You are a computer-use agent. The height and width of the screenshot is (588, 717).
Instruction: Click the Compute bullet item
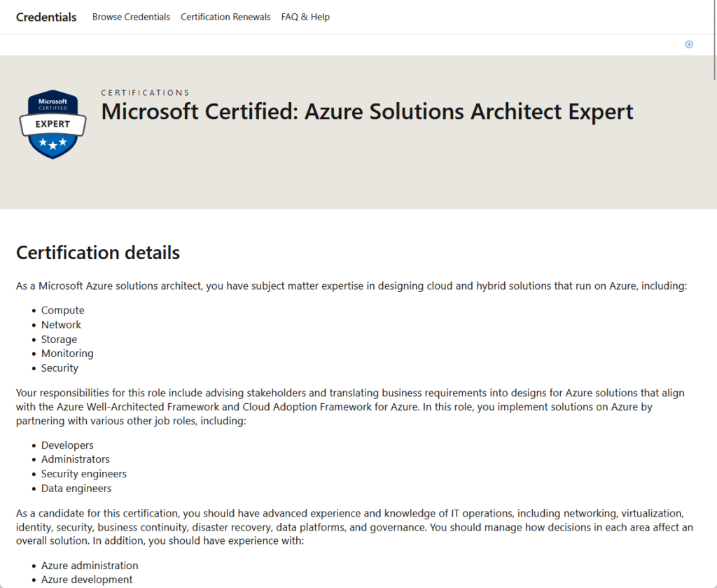pos(62,310)
